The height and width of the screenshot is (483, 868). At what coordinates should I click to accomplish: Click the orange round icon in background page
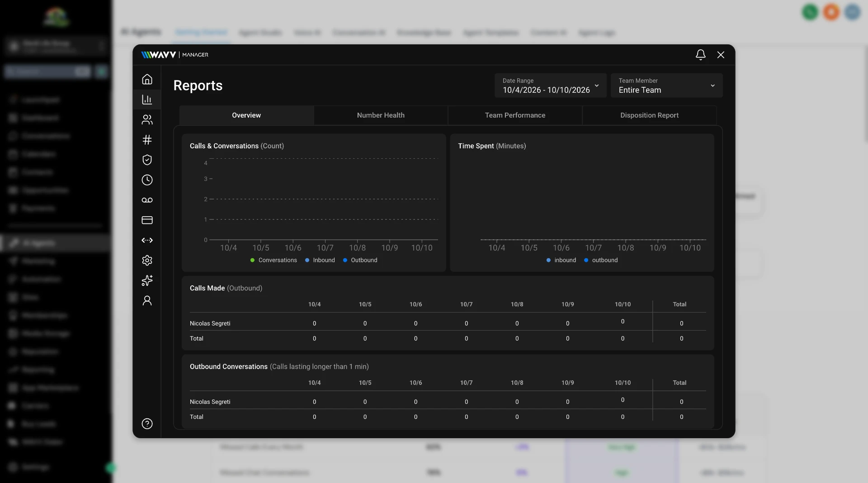[x=831, y=12]
